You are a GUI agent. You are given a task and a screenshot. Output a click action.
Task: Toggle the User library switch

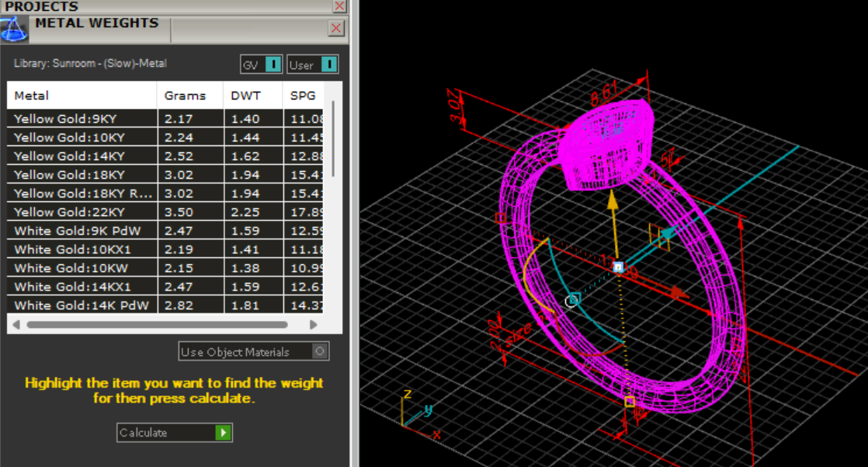329,64
